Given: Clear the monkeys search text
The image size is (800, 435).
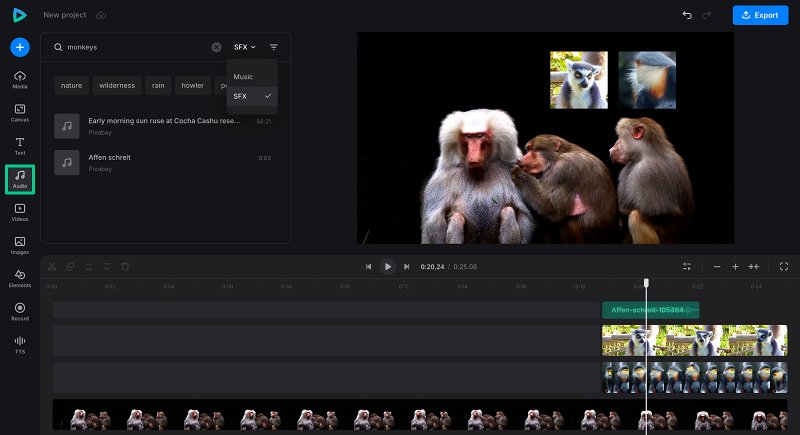Looking at the screenshot, I should [216, 47].
